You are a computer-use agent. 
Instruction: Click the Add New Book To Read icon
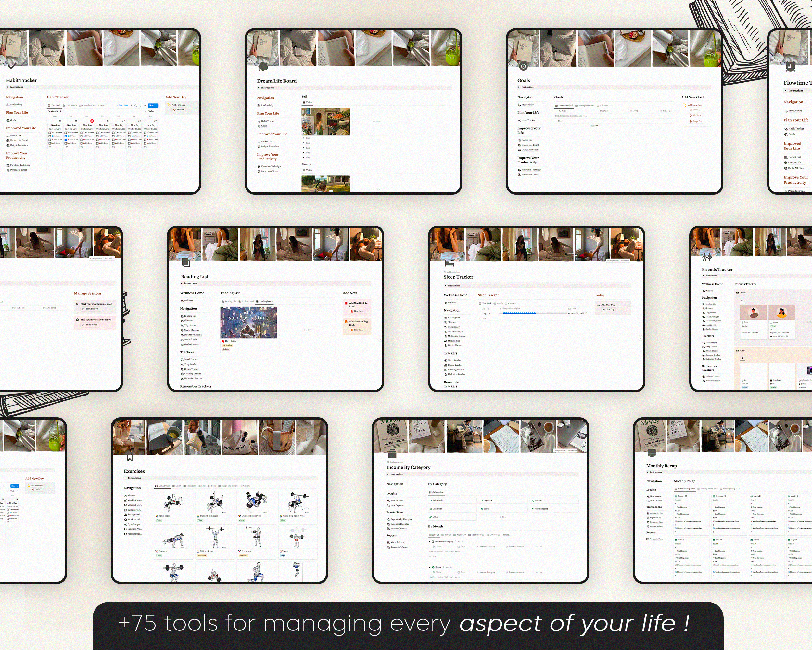(x=346, y=303)
